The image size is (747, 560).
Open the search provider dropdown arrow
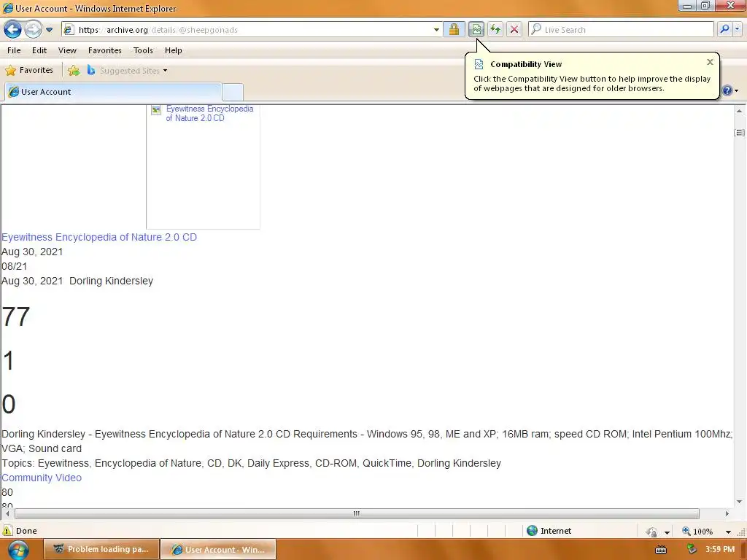point(737,29)
